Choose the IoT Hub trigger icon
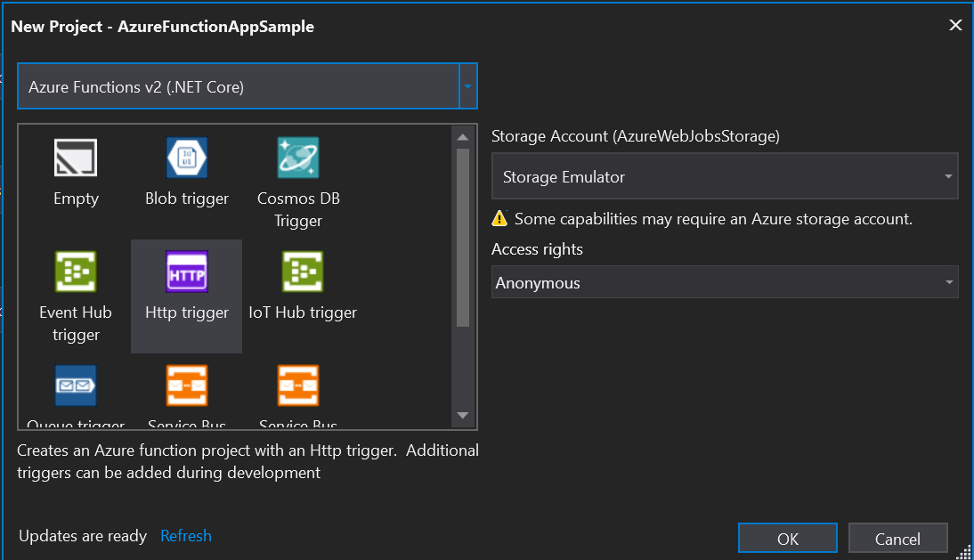The width and height of the screenshot is (974, 560). (x=303, y=272)
